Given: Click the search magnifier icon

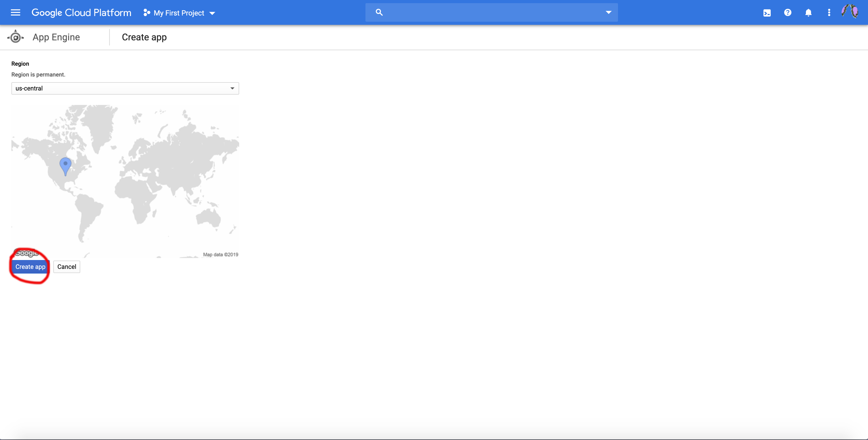Looking at the screenshot, I should pos(379,12).
